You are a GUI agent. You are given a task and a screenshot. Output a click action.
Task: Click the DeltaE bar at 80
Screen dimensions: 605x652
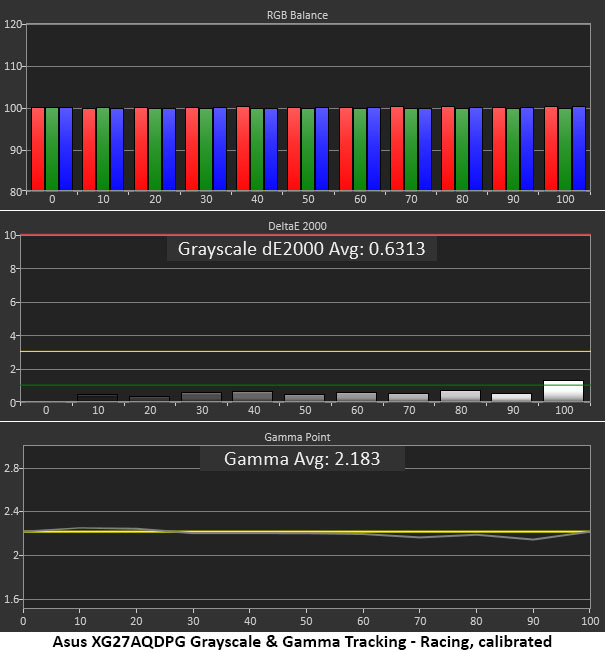click(x=460, y=396)
